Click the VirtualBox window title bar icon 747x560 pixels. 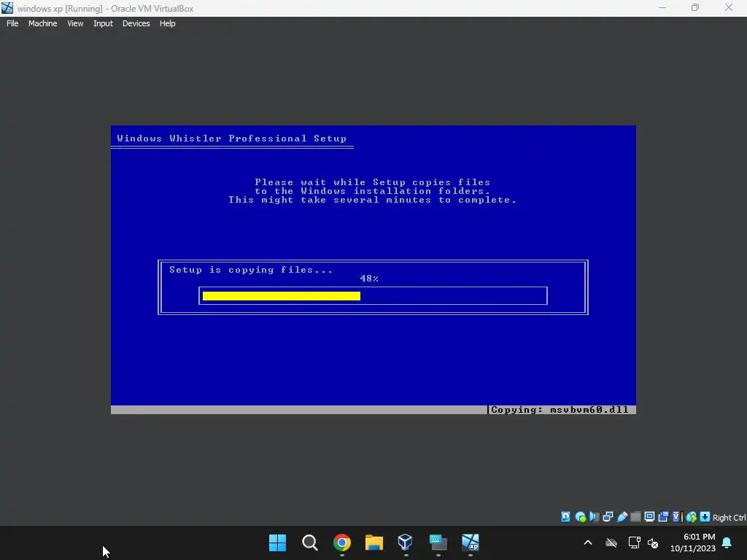coord(7,8)
